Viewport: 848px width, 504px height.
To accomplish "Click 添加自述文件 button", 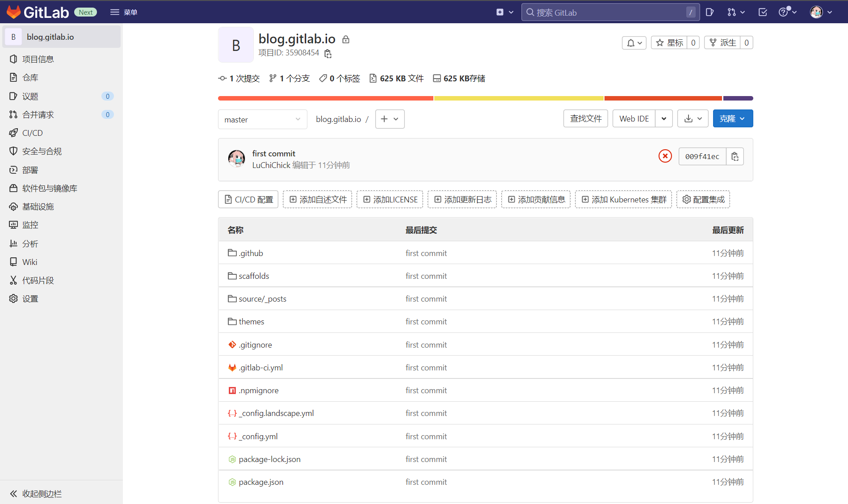I will coord(318,199).
